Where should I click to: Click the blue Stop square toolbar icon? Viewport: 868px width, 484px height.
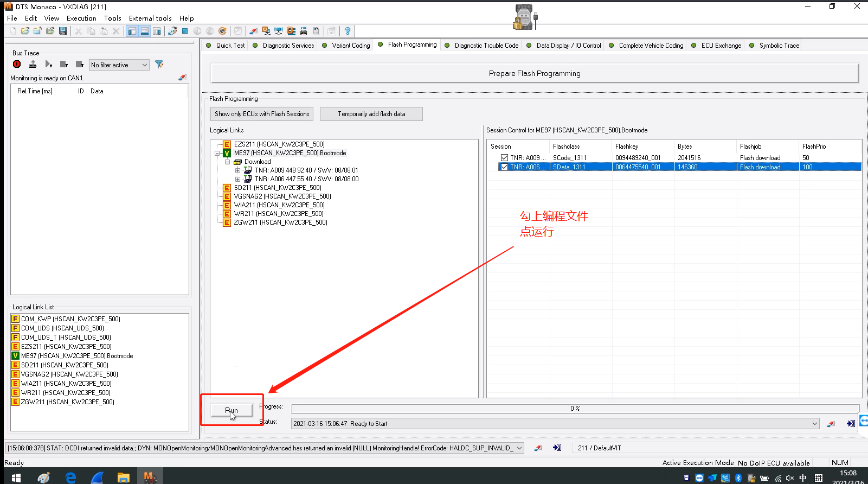click(x=185, y=31)
